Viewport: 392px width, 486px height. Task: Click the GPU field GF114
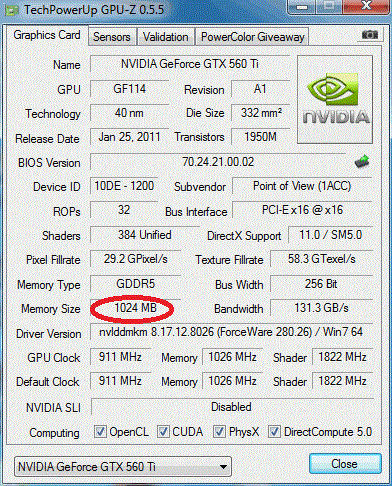point(130,89)
